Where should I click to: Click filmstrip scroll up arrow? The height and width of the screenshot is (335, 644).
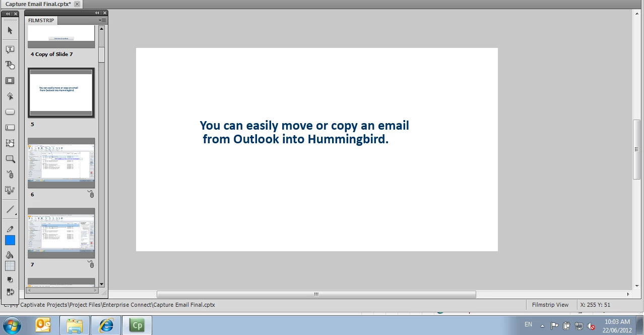pos(101,29)
